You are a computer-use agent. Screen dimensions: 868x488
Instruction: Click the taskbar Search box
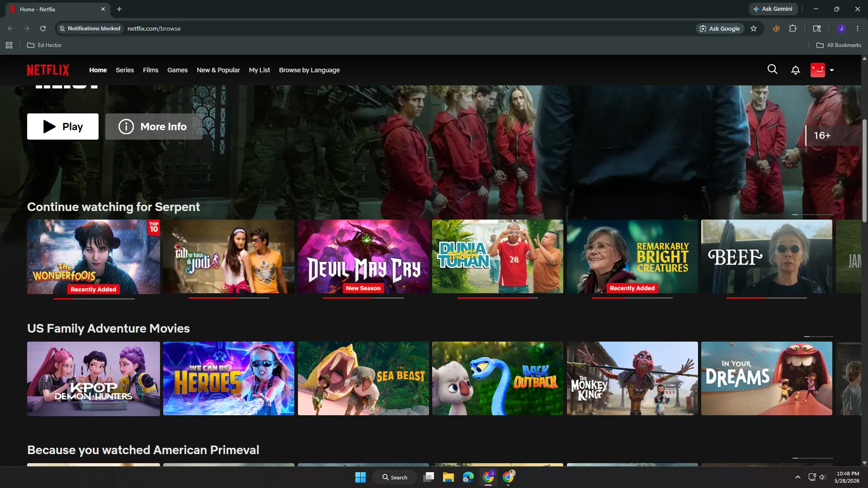coord(395,477)
